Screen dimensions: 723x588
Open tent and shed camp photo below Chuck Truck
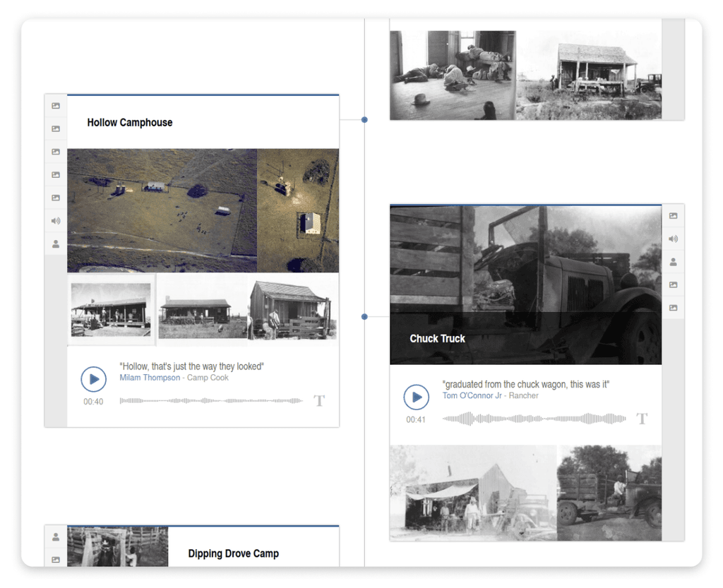click(473, 493)
